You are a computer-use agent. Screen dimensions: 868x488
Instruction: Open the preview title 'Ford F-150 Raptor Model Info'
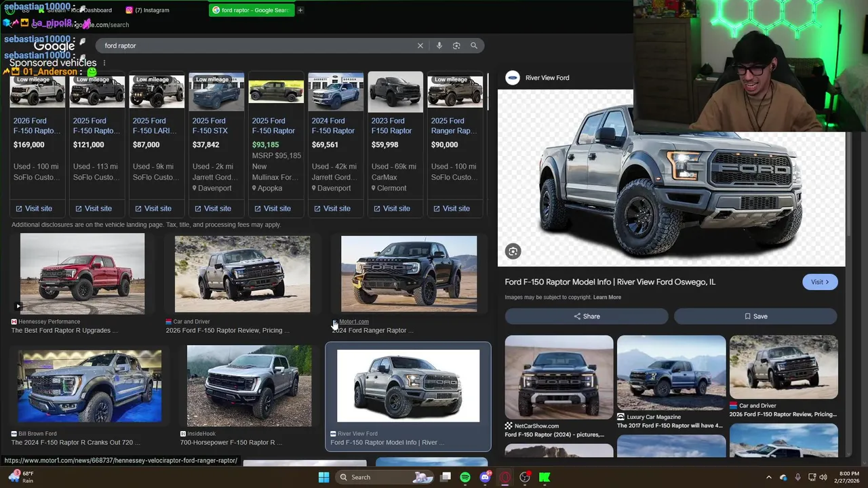610,282
